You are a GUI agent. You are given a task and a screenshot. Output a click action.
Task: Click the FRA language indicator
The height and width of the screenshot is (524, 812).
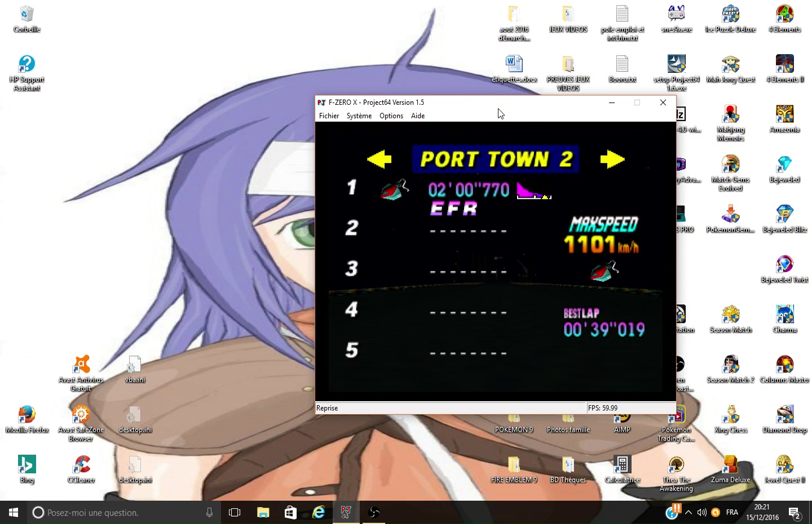(x=732, y=512)
